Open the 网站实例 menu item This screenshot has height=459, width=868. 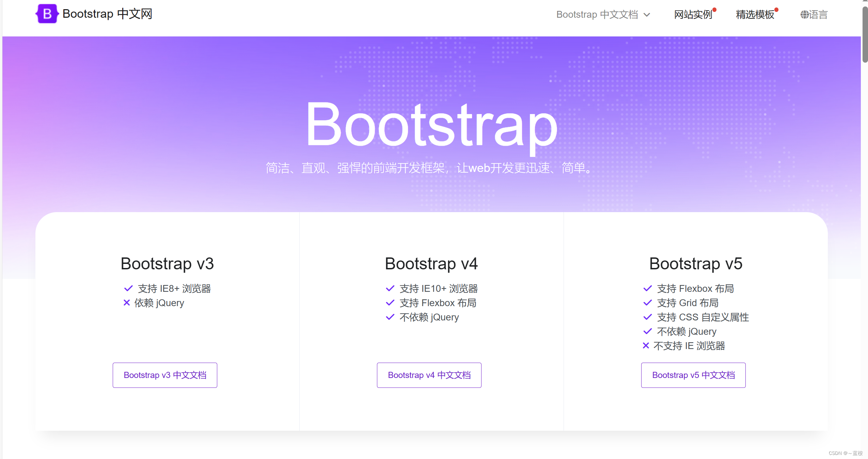coord(693,15)
